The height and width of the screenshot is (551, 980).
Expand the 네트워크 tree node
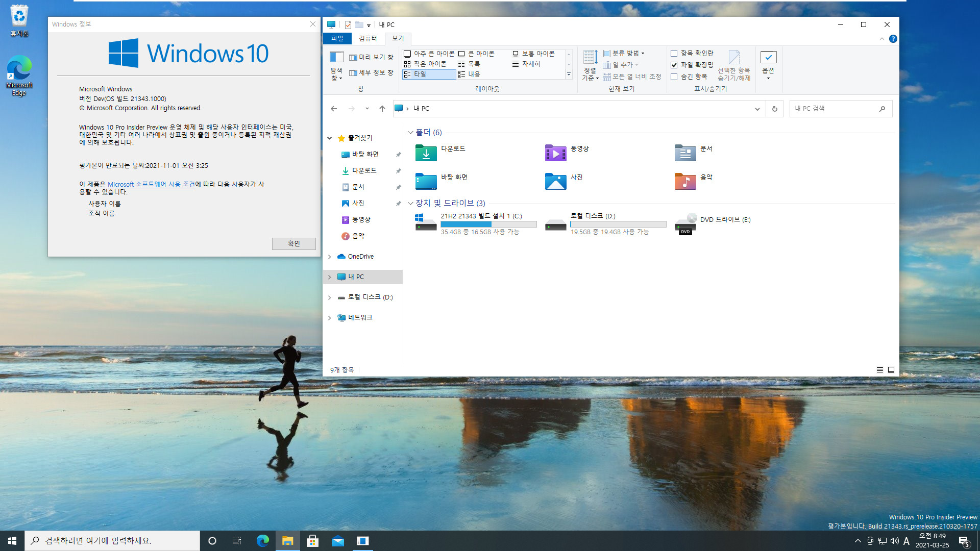330,318
